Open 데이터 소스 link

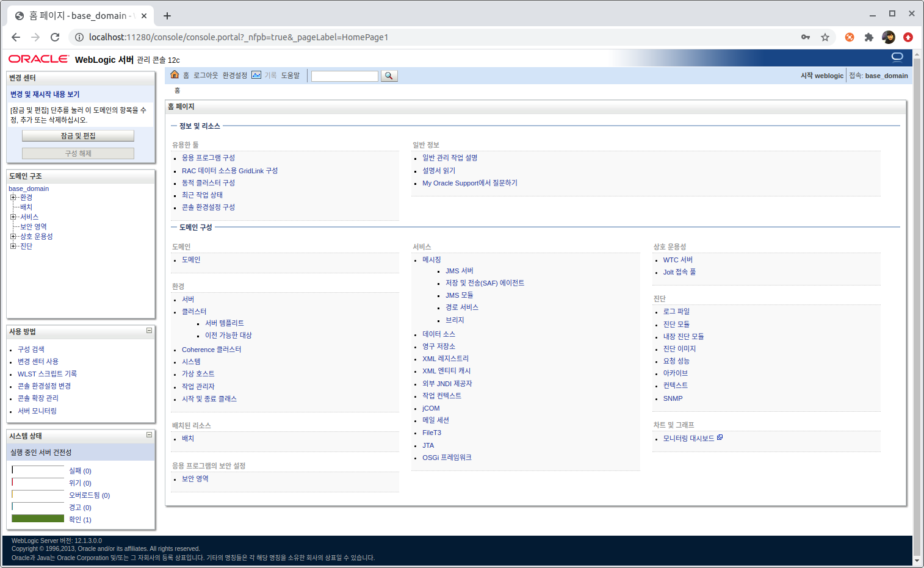(439, 334)
